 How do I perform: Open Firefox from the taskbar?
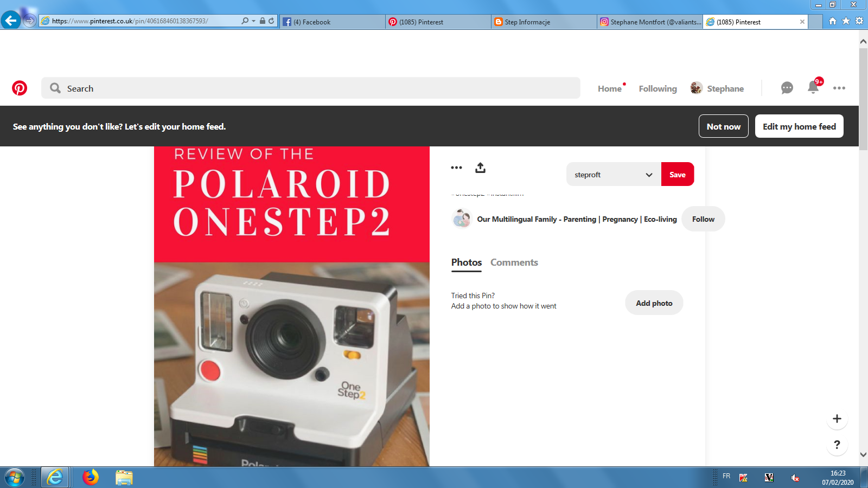click(x=91, y=477)
